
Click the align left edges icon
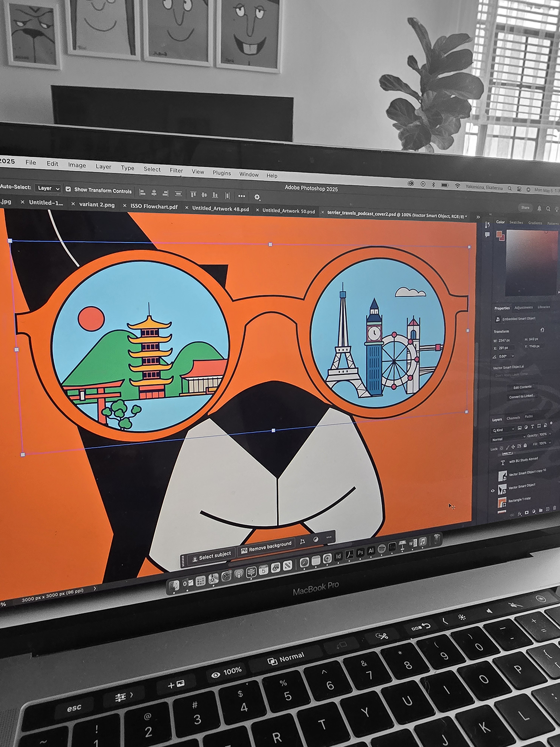(x=143, y=192)
